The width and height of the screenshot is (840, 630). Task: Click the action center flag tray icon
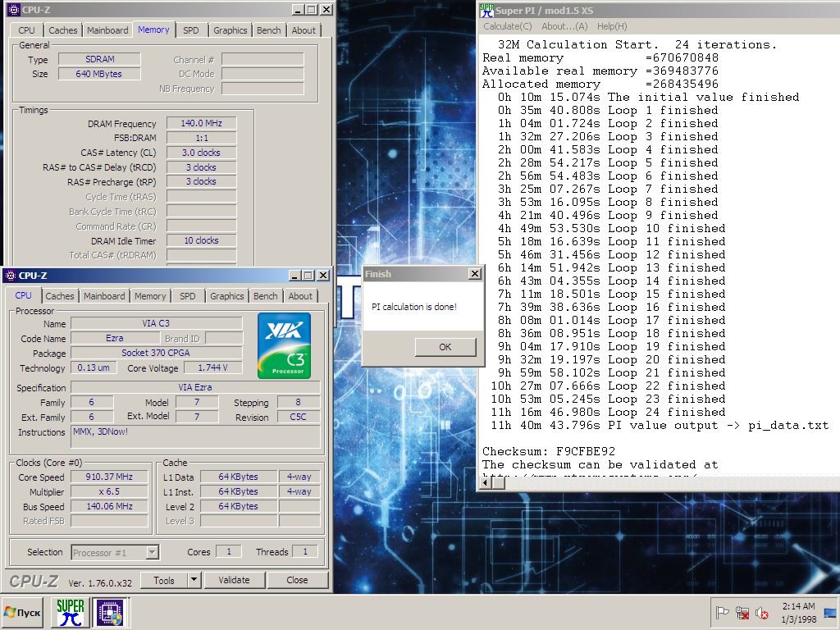pyautogui.click(x=722, y=612)
